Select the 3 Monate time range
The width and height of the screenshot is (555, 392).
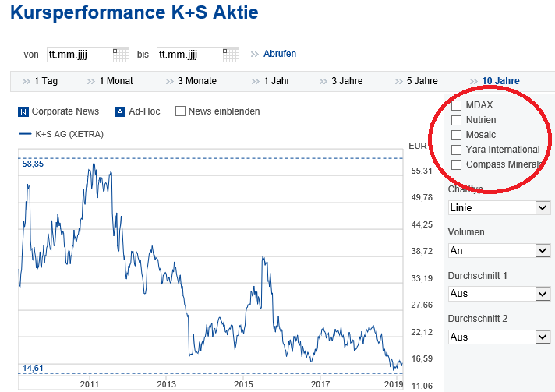197,81
